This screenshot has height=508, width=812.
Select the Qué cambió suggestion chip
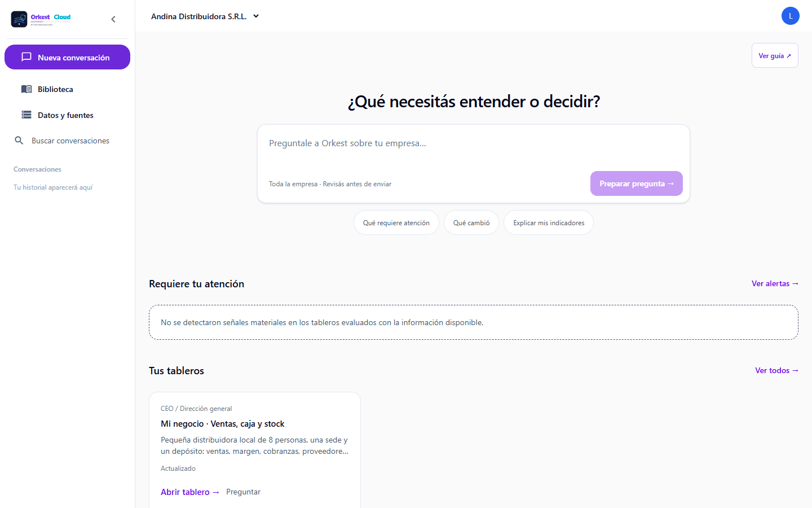[471, 223]
